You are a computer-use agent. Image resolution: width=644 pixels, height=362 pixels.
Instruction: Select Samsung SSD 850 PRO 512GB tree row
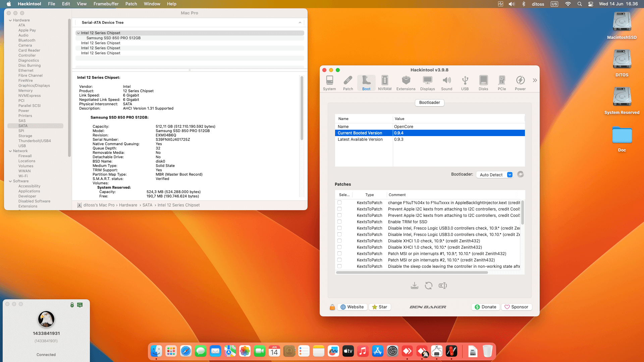[x=190, y=38]
